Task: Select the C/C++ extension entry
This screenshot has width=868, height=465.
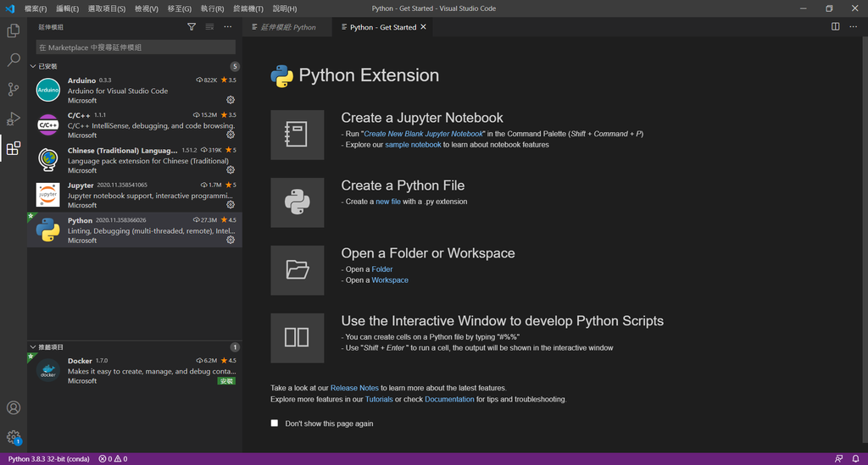Action: (x=135, y=125)
